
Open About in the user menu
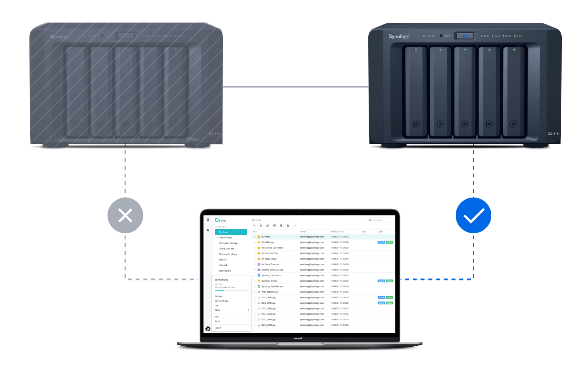point(217,321)
